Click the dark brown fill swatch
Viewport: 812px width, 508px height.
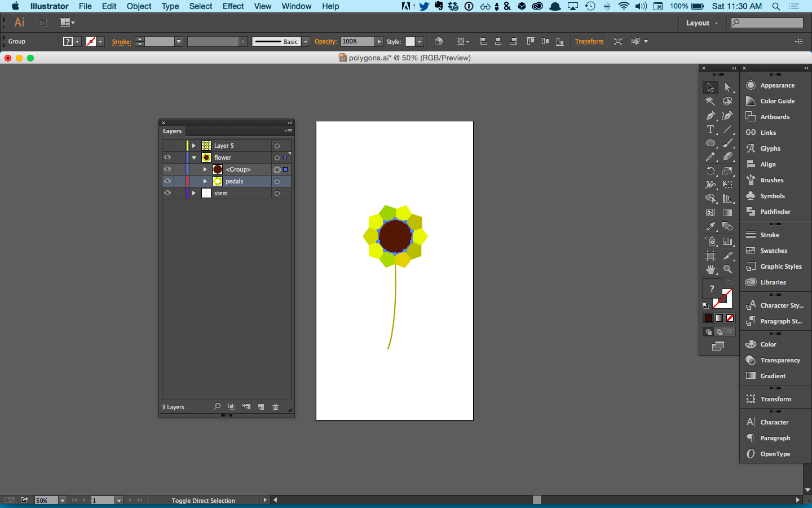pos(708,318)
